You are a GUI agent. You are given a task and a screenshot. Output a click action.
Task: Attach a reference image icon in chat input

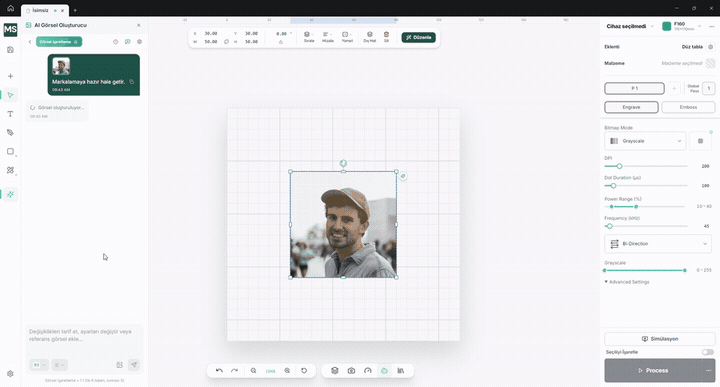coord(119,365)
